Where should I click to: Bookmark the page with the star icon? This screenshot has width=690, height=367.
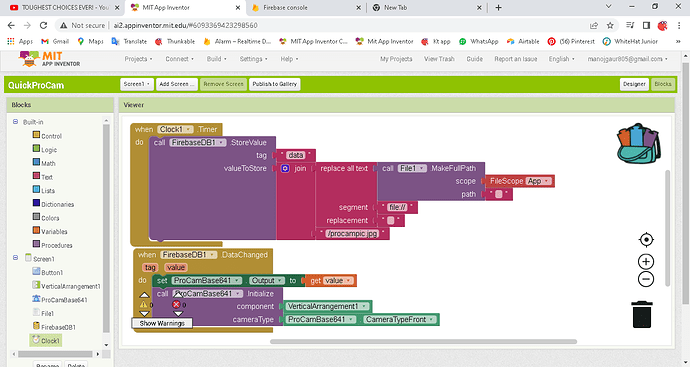point(610,26)
